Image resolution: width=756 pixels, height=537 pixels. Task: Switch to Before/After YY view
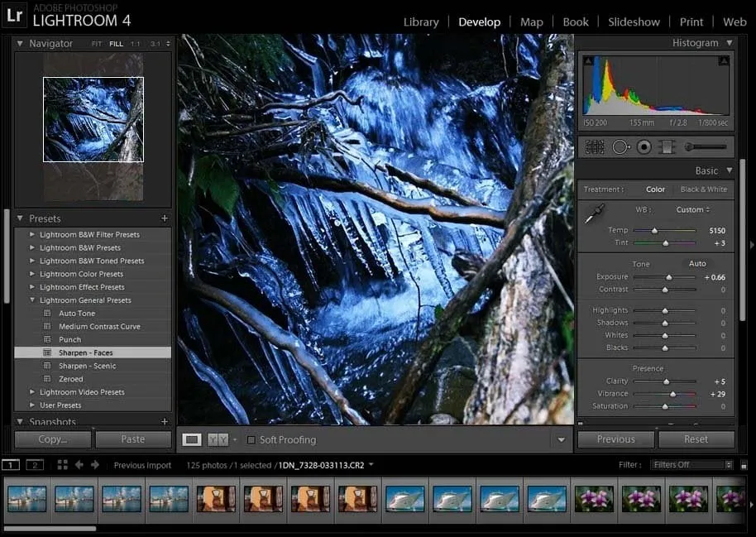[x=218, y=440]
